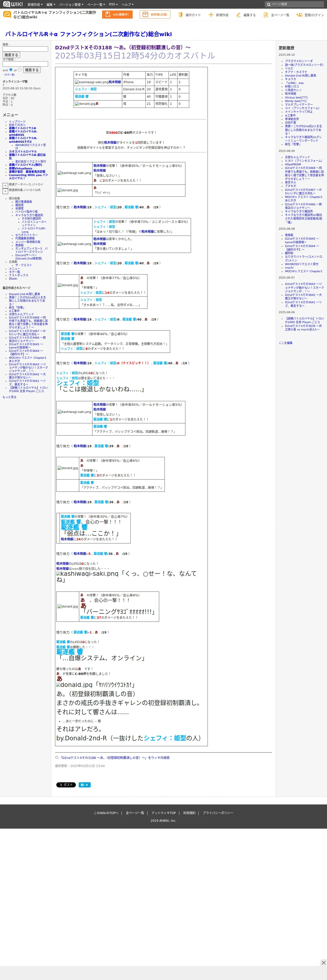Open プラズマメロンソーダ in 更新履歴
This screenshot has width=327, height=980.
point(299,61)
